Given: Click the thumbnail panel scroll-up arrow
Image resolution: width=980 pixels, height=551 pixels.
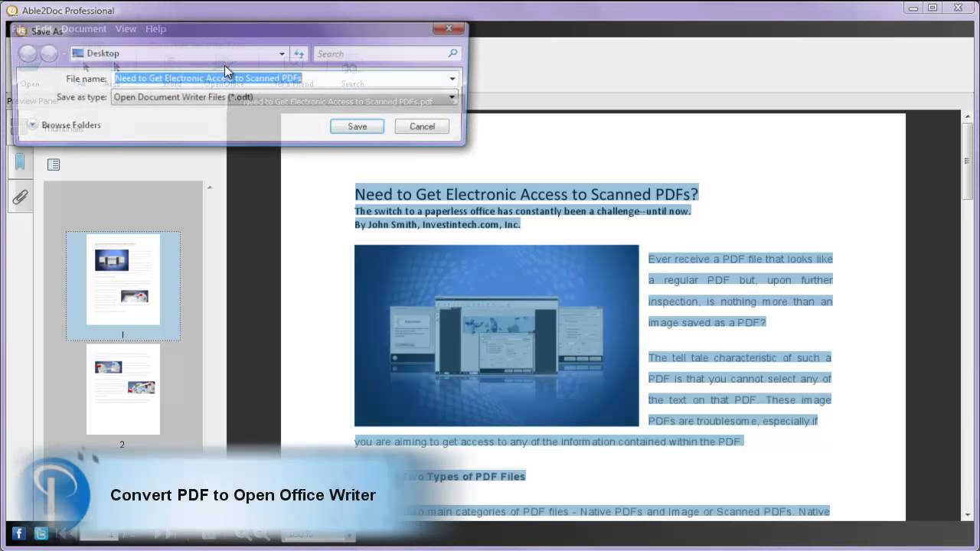Looking at the screenshot, I should coord(209,187).
